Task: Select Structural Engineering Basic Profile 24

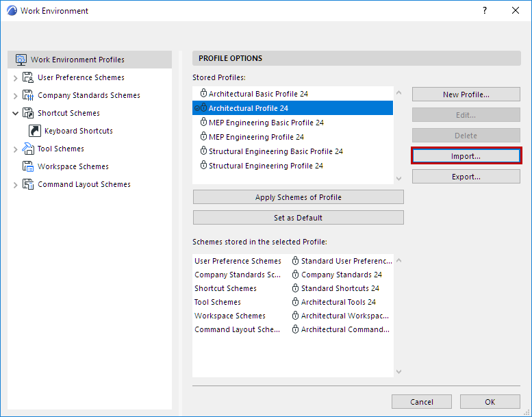Action: 275,151
